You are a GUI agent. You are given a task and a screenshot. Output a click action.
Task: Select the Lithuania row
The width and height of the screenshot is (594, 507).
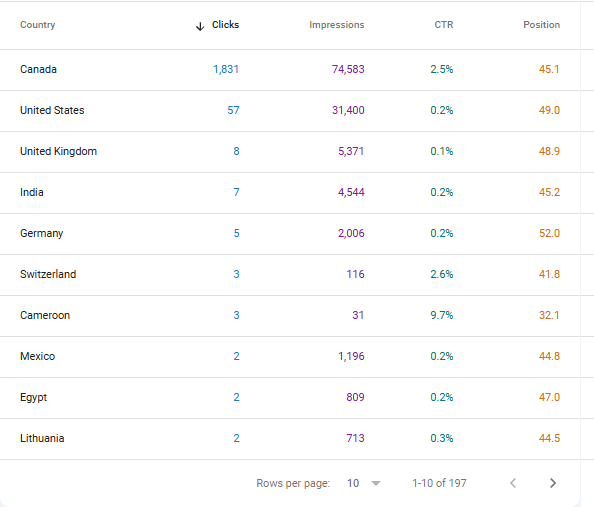[290, 438]
